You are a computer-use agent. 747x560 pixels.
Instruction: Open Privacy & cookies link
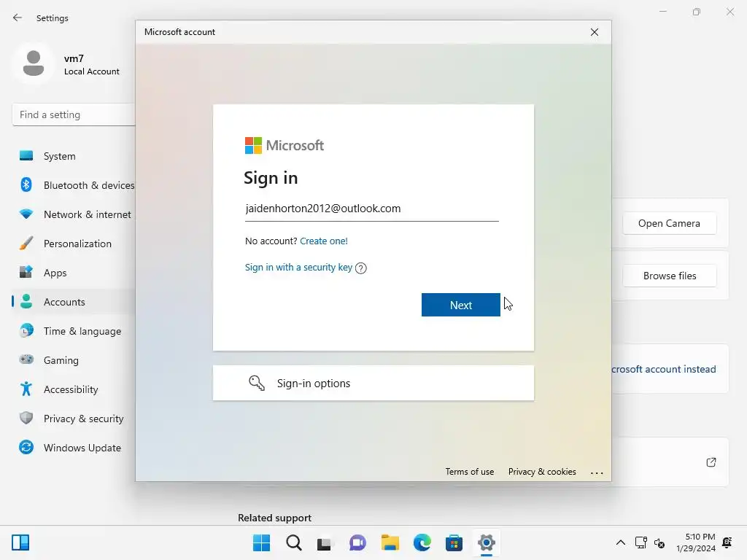coord(542,472)
